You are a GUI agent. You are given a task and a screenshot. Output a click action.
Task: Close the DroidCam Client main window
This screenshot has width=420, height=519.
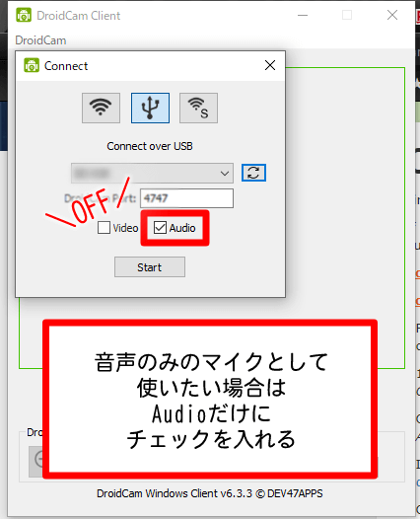pos(392,15)
